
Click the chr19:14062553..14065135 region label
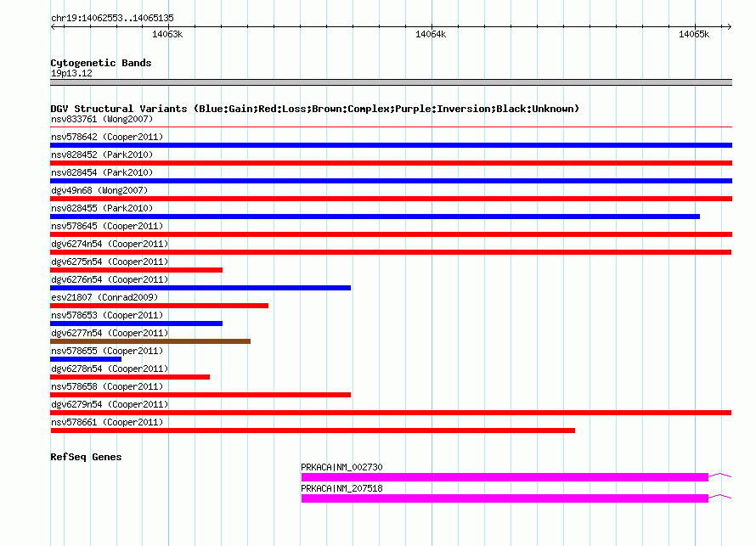pos(112,18)
